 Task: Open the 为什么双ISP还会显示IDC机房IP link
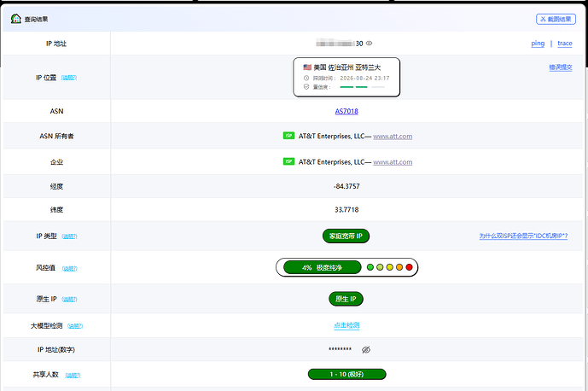(523, 236)
